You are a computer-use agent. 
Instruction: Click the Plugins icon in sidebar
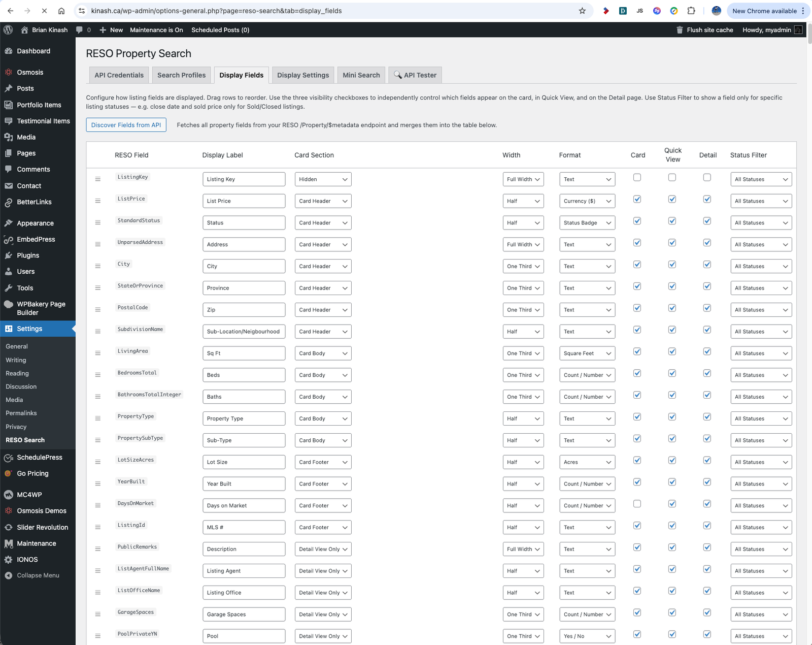coord(9,255)
